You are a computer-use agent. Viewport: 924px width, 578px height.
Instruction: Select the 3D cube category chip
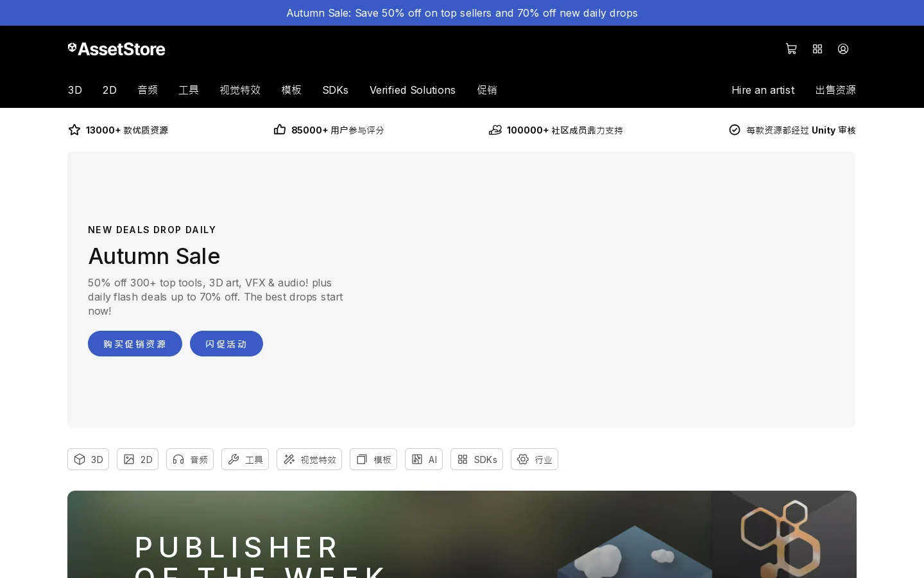pos(89,459)
